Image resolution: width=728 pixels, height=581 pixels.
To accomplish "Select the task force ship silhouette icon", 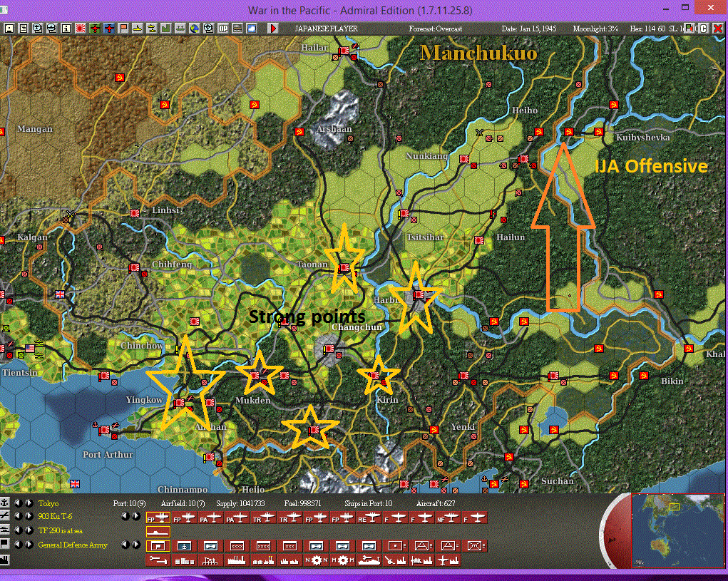I will 158,531.
